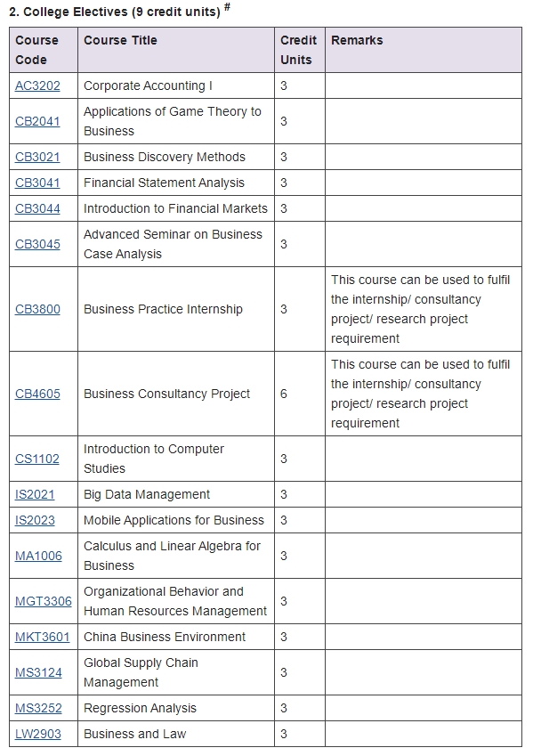This screenshot has width=533, height=756.
Task: Click the IS2023 course code link
Action: (x=35, y=521)
